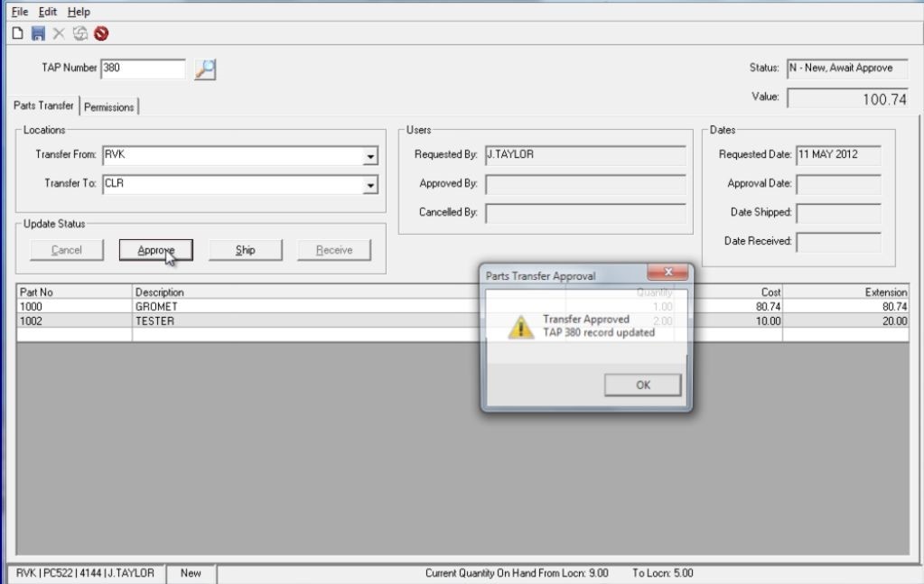Viewport: 924px width, 584px height.
Task: Click the status bar user info RVK | PC522
Action: 86,573
